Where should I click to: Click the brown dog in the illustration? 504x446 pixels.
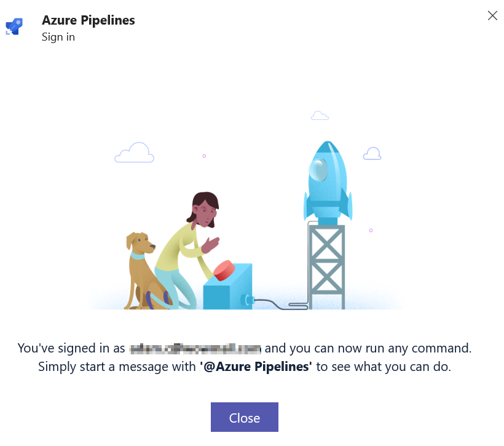[x=143, y=271]
